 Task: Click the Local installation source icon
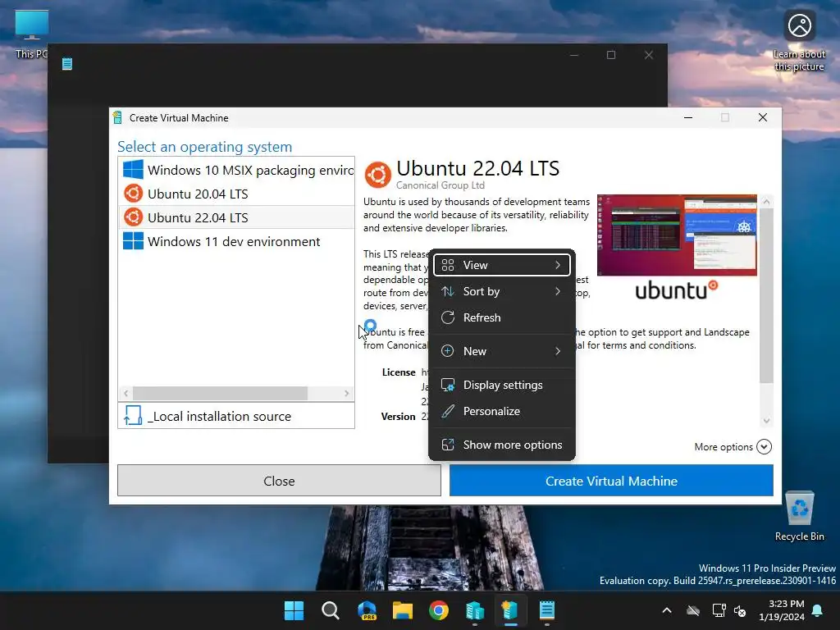coord(132,416)
